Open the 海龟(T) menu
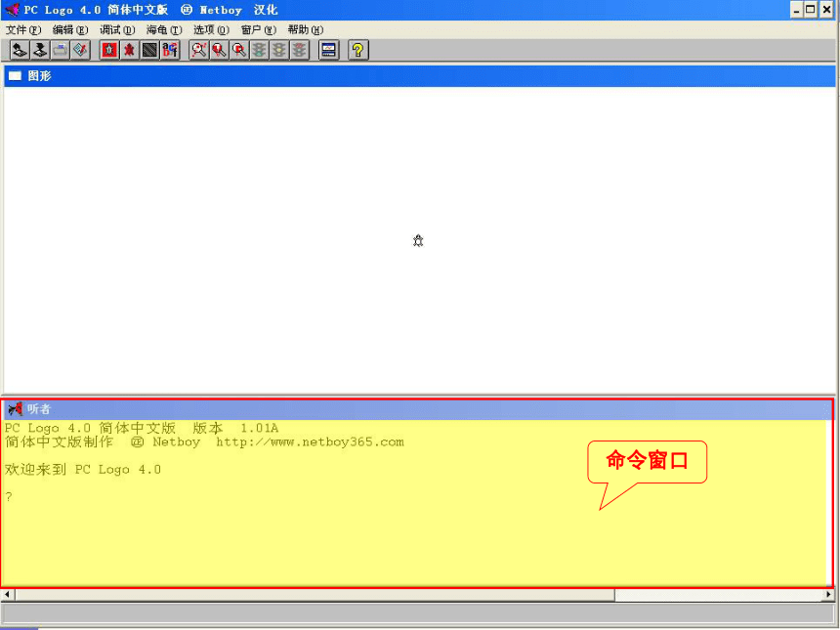 click(x=164, y=30)
